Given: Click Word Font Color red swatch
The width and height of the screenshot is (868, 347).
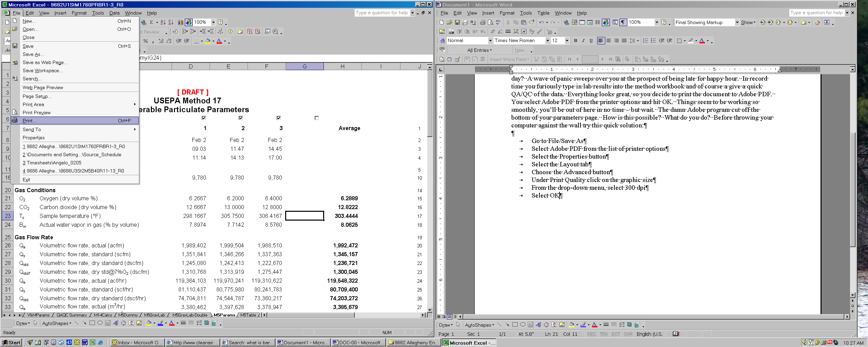Looking at the screenshot, I should pos(702,41).
